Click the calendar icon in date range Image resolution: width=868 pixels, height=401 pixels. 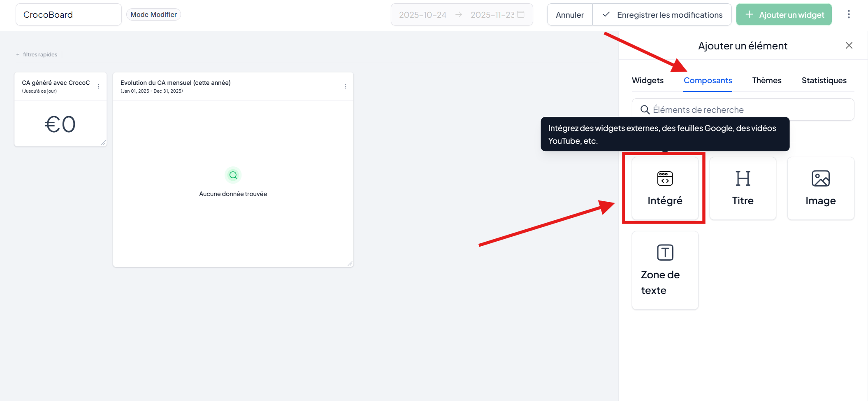521,14
